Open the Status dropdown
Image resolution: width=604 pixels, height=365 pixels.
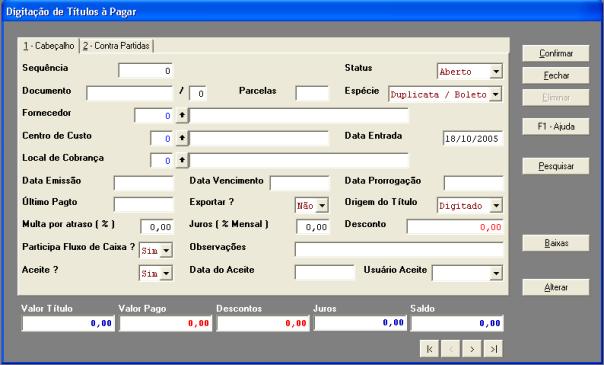[496, 71]
